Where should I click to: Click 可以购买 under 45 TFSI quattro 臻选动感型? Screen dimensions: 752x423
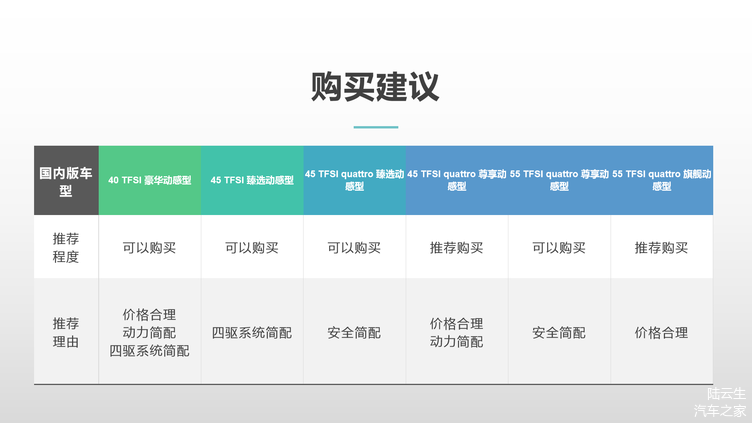click(x=354, y=248)
